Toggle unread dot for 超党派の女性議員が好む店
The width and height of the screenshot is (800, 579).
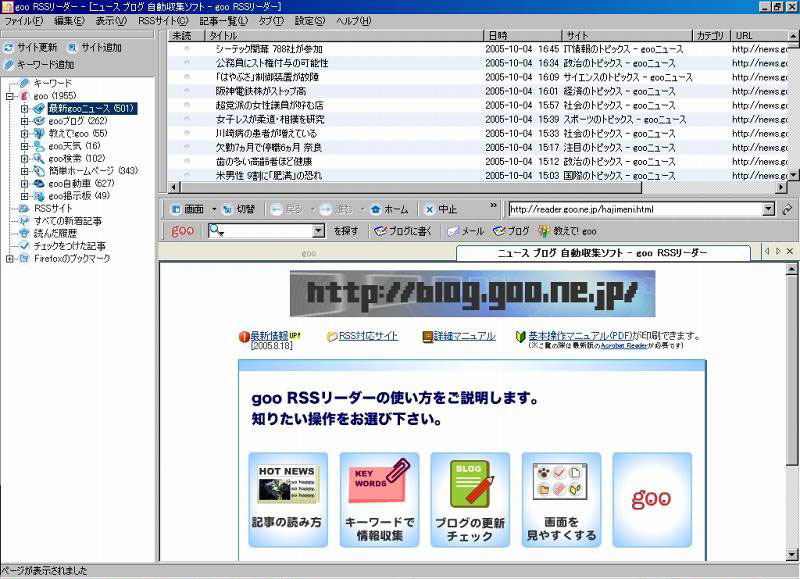[x=187, y=105]
